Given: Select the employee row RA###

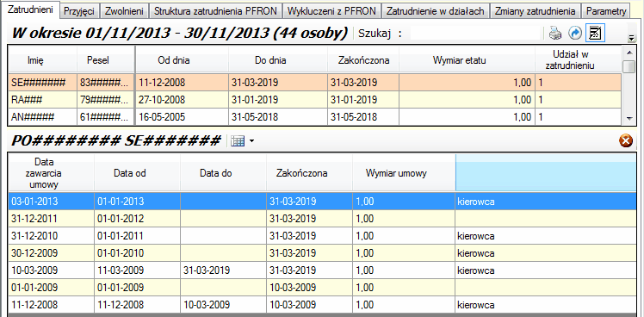Looking at the screenshot, I should 314,100.
